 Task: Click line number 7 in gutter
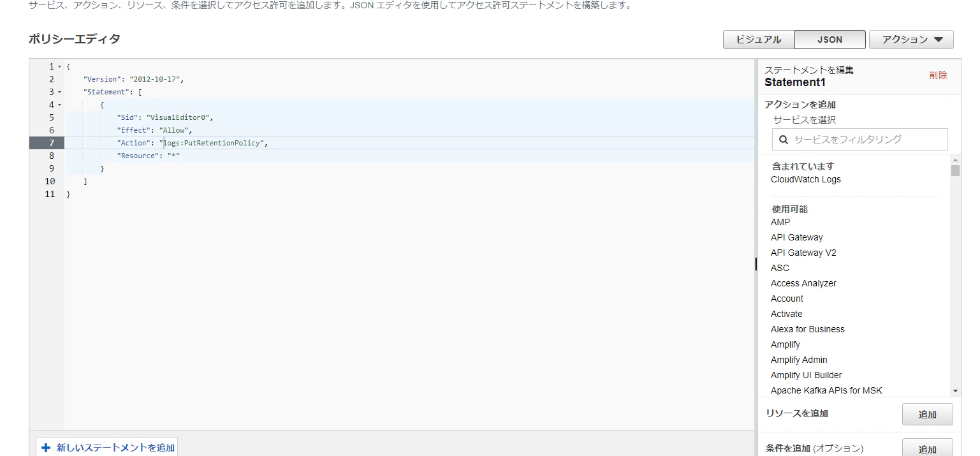point(52,143)
